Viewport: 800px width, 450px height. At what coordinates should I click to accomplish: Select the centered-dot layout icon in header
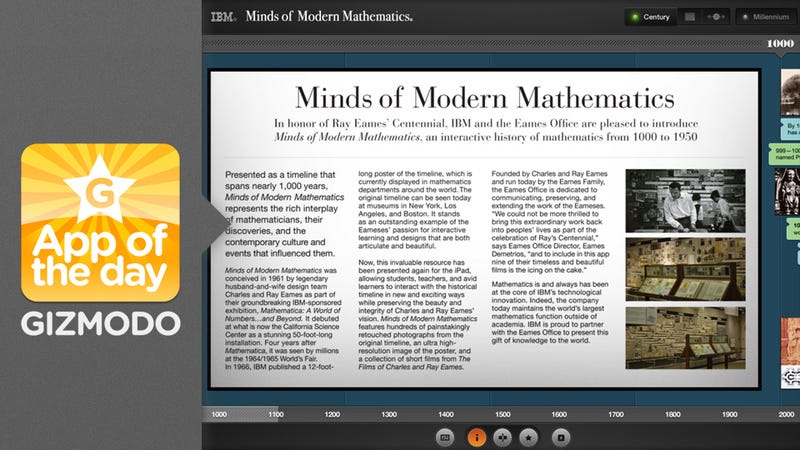coord(716,17)
